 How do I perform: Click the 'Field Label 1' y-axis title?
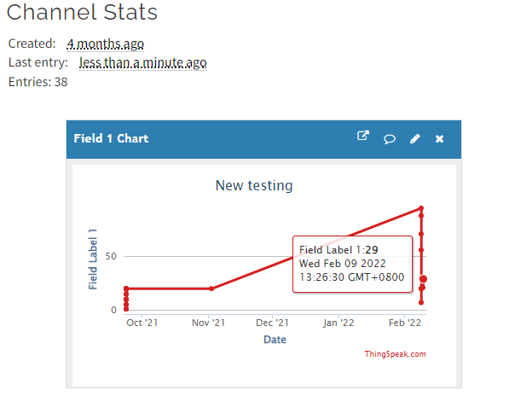point(93,259)
